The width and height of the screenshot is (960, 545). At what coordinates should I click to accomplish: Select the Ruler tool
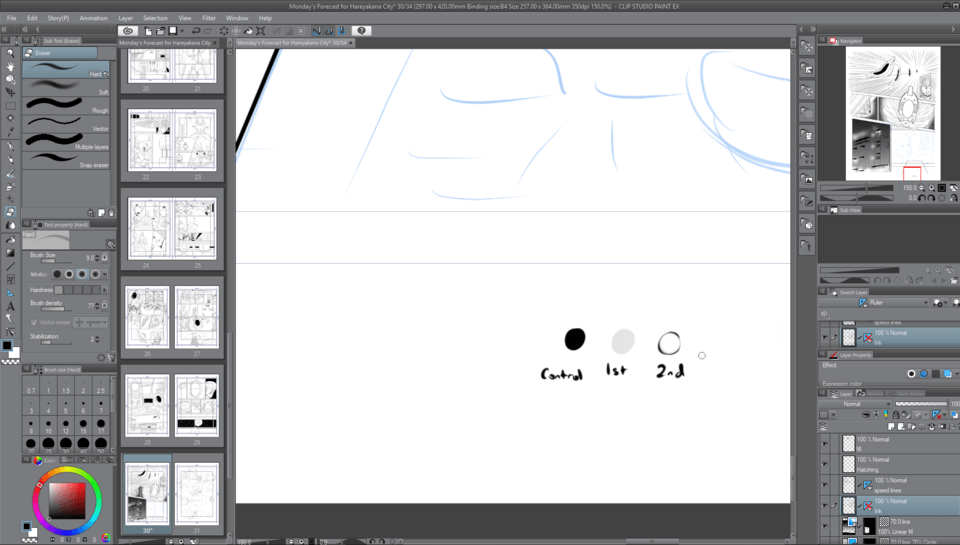(x=10, y=293)
